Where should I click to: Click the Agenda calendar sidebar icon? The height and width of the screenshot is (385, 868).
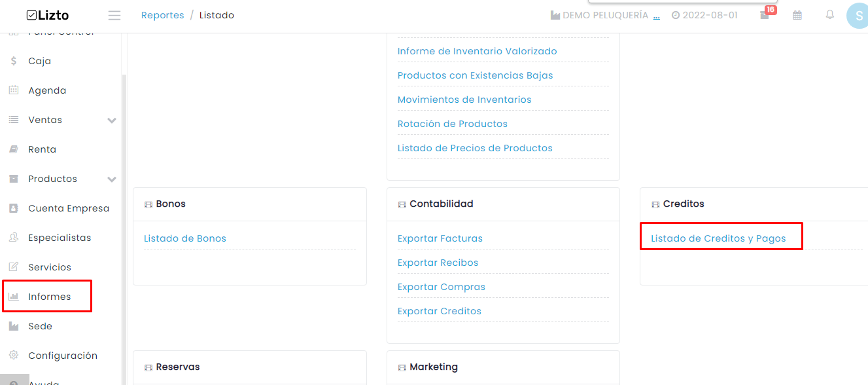pos(14,90)
